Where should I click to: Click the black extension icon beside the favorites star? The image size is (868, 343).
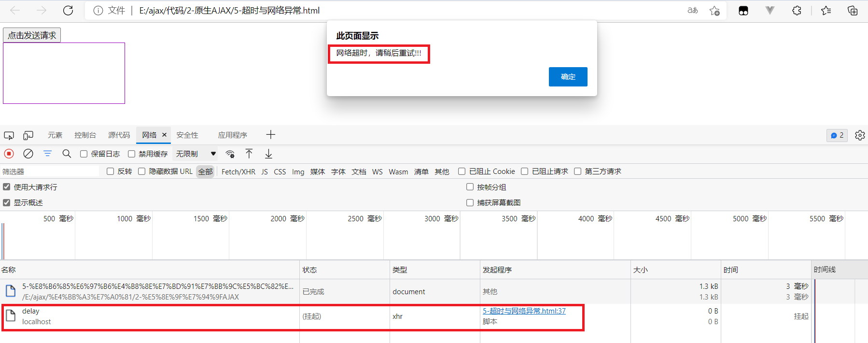(743, 11)
